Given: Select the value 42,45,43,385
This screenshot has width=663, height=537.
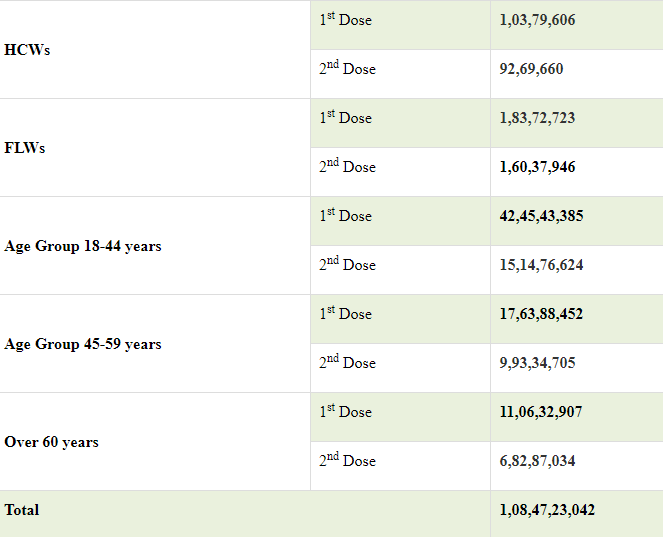Looking at the screenshot, I should pos(541,216).
